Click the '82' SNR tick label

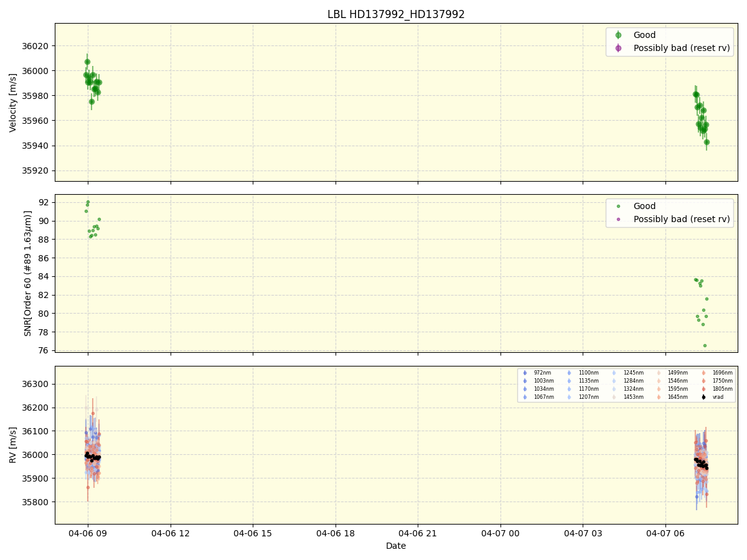(44, 295)
